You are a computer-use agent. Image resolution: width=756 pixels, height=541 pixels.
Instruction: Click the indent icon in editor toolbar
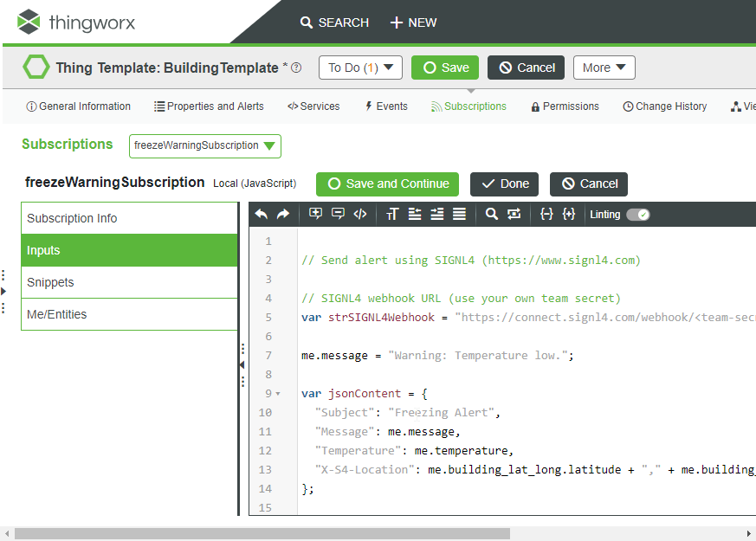click(436, 214)
